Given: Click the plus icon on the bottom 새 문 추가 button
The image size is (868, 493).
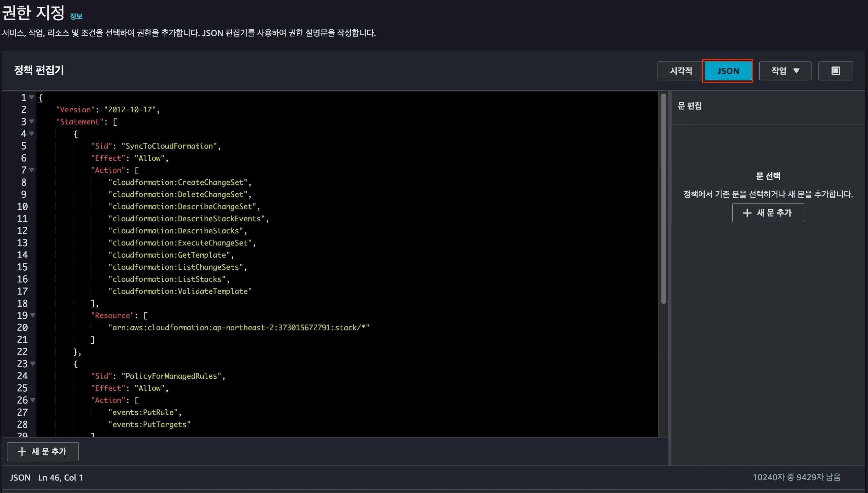Looking at the screenshot, I should [21, 451].
